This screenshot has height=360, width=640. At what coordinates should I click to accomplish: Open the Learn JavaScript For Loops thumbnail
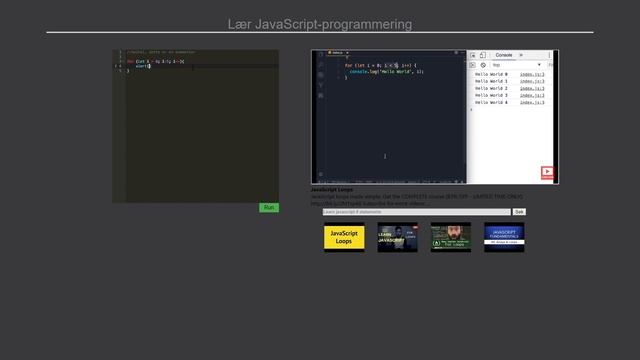(x=398, y=237)
